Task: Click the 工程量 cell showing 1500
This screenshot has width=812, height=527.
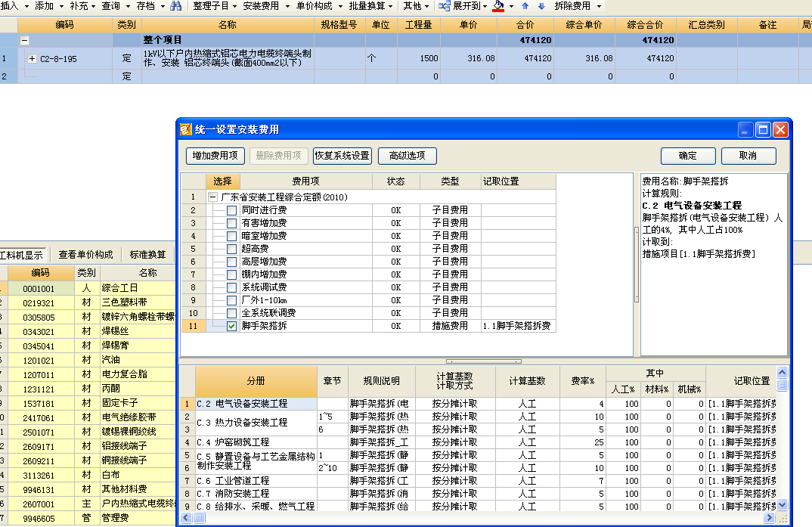Action: tap(419, 58)
